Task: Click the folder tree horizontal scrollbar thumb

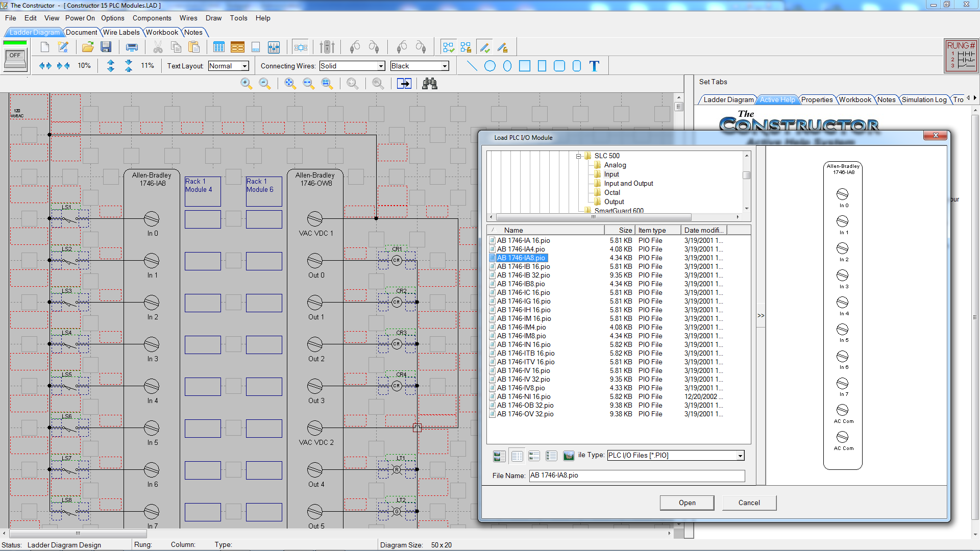Action: click(594, 217)
